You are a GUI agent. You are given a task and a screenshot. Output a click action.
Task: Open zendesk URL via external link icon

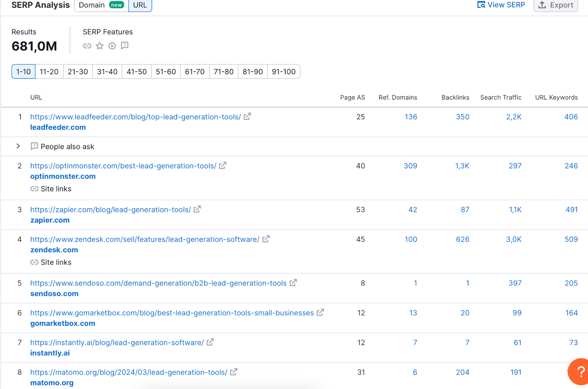[x=266, y=239]
